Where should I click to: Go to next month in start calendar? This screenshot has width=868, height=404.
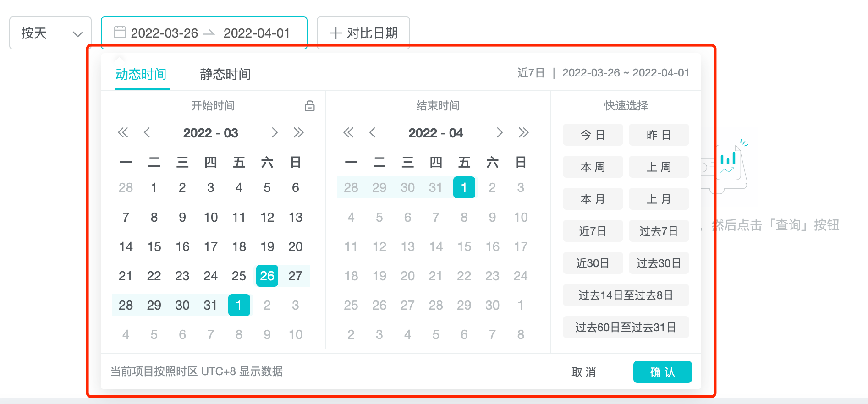[x=275, y=133]
